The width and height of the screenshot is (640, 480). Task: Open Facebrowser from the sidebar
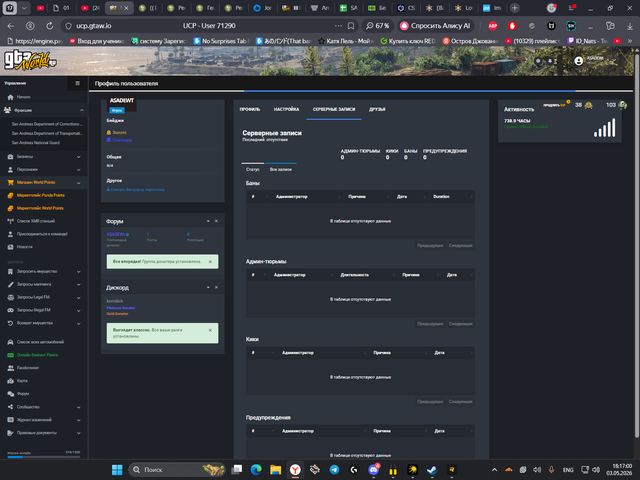pyautogui.click(x=28, y=368)
